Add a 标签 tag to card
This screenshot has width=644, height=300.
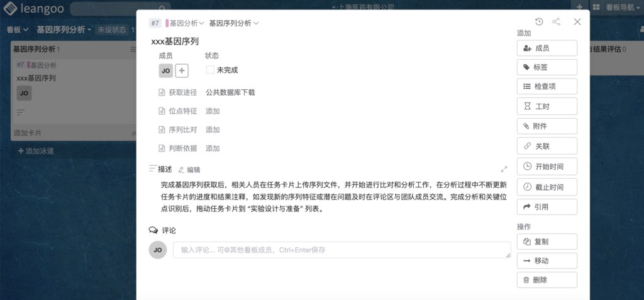click(x=547, y=67)
